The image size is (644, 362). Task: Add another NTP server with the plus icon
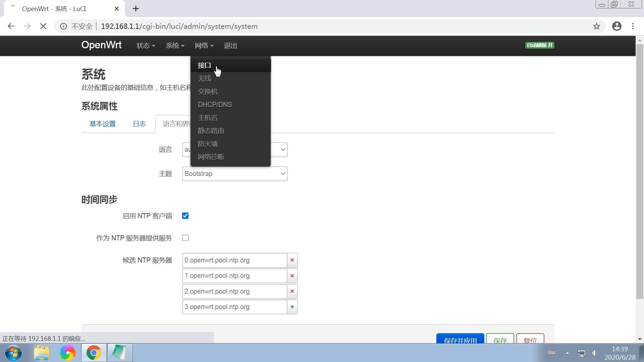(292, 307)
